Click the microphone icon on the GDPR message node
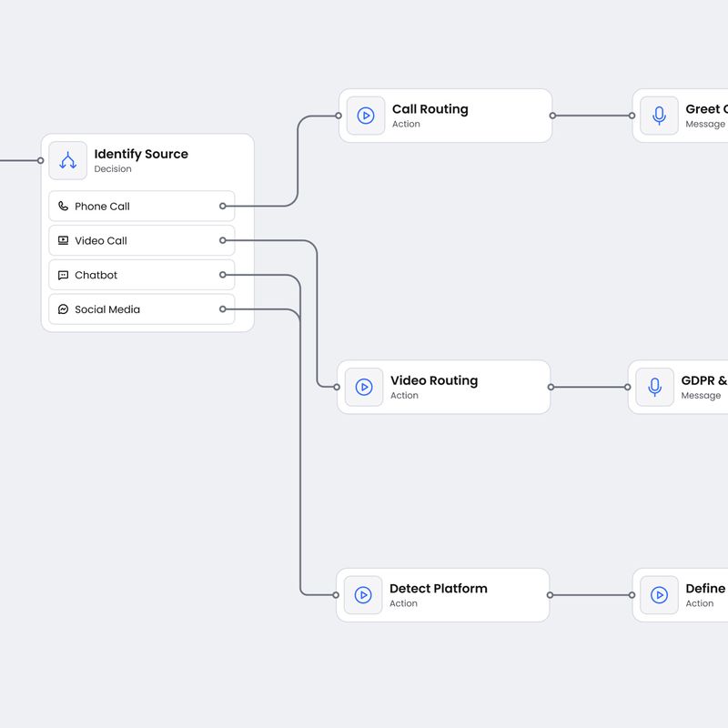The width and height of the screenshot is (728, 728). click(x=654, y=387)
